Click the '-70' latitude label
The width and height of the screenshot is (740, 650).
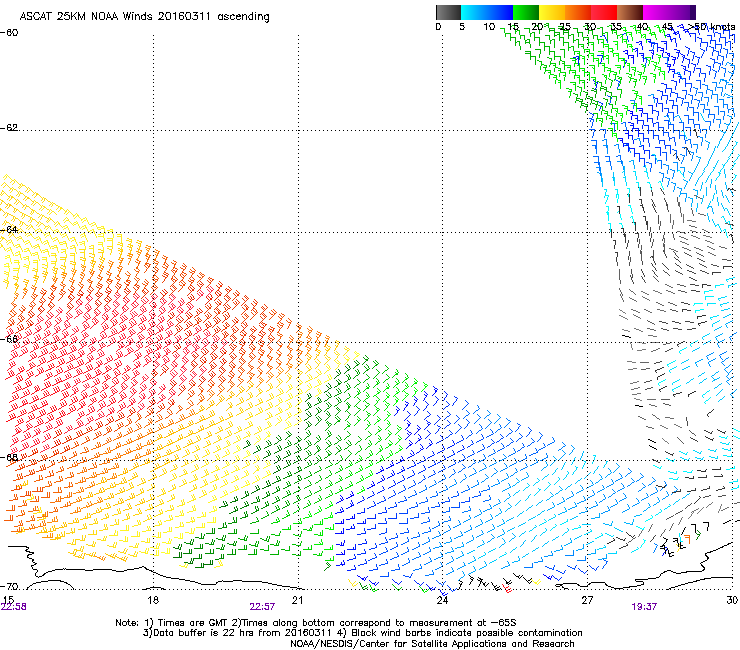coord(9,587)
